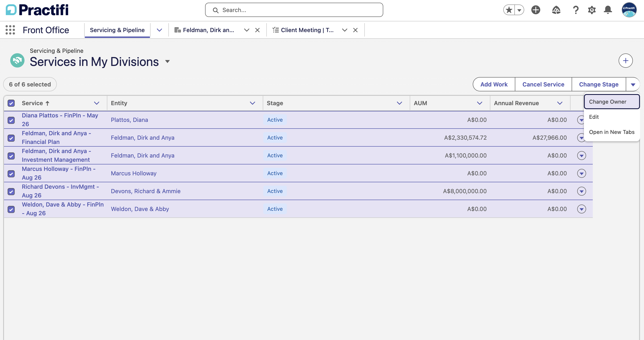Click into the global search field
Viewport: 644px width, 340px height.
[294, 10]
